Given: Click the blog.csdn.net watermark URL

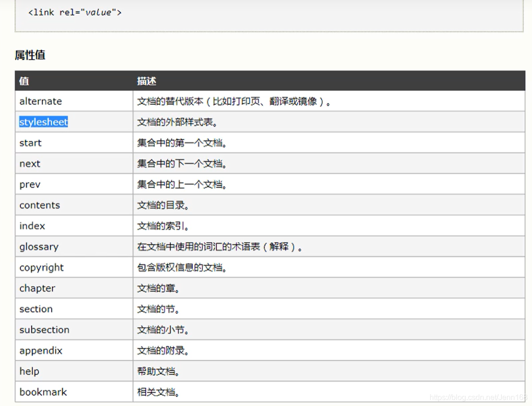Looking at the screenshot, I should [479, 397].
